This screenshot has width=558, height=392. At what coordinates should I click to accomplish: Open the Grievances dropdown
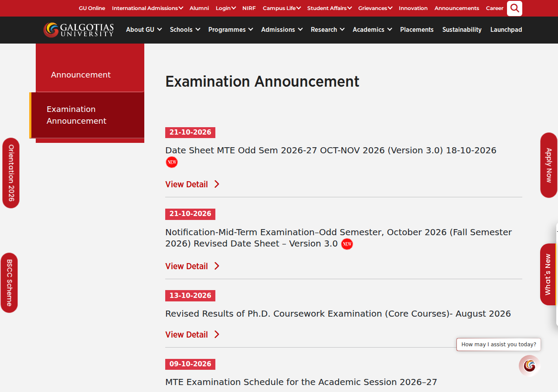(x=375, y=8)
